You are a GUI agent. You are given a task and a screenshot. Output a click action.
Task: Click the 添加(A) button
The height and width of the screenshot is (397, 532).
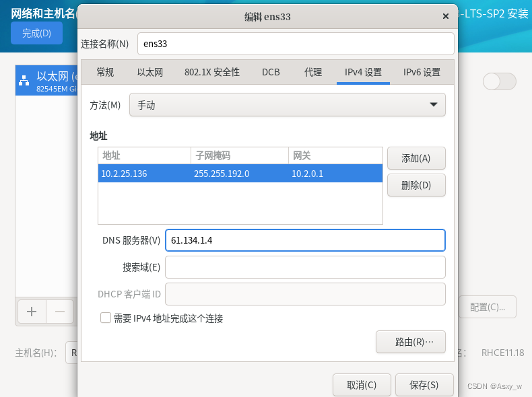click(416, 158)
